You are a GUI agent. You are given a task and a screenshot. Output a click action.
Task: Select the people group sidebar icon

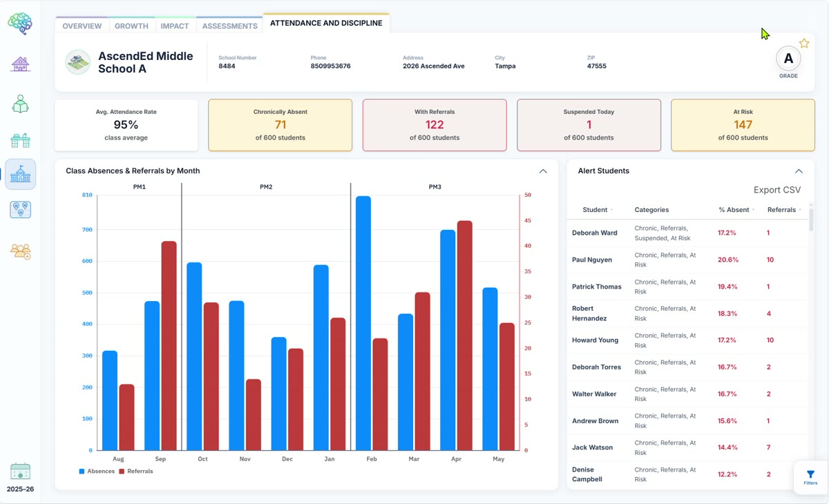coord(20,251)
